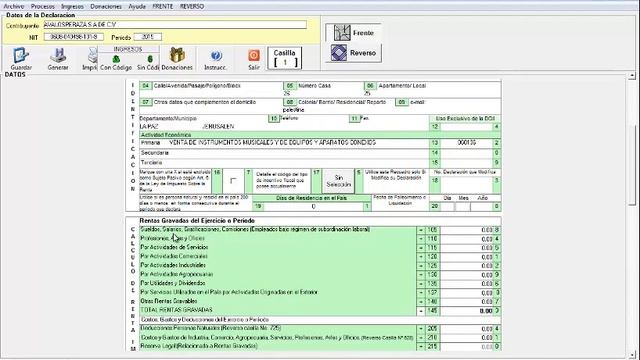Click the value field of casilla 205
The width and height of the screenshot is (640, 360).
point(467,329)
